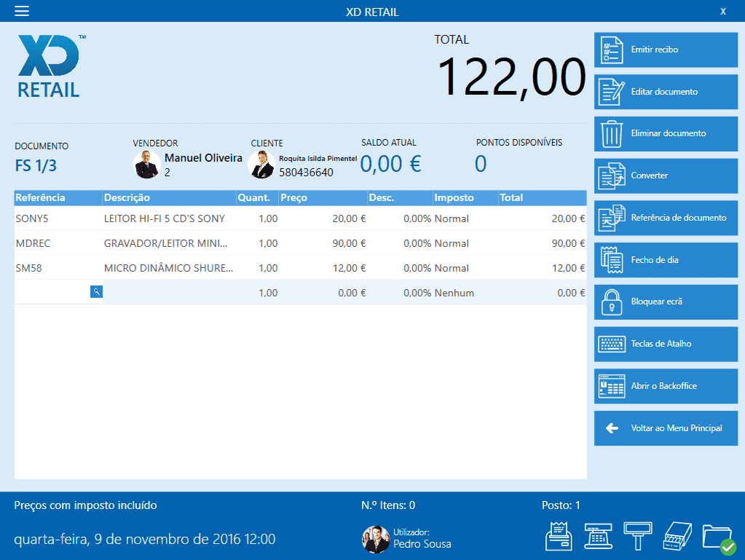
Task: Click the cash drawer status icon
Action: click(x=677, y=537)
